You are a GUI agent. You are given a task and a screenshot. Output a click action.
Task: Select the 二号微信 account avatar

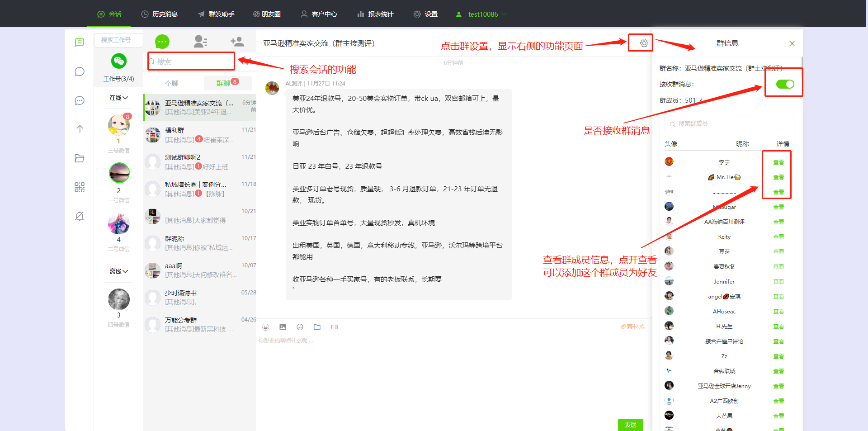click(x=119, y=223)
